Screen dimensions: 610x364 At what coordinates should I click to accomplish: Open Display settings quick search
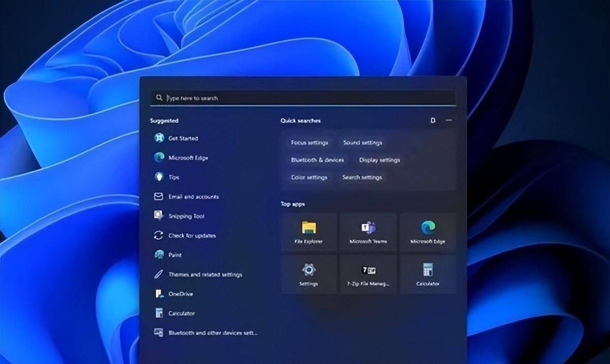coord(379,160)
